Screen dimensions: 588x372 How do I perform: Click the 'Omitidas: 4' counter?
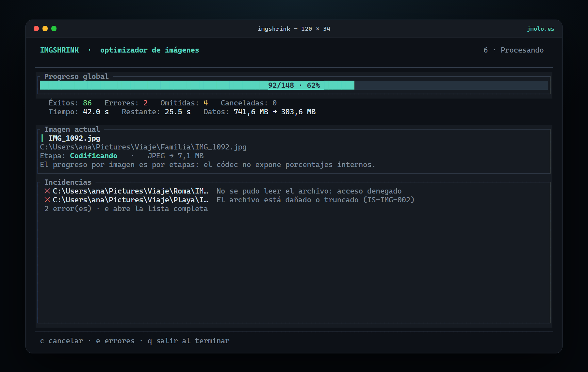(x=184, y=103)
